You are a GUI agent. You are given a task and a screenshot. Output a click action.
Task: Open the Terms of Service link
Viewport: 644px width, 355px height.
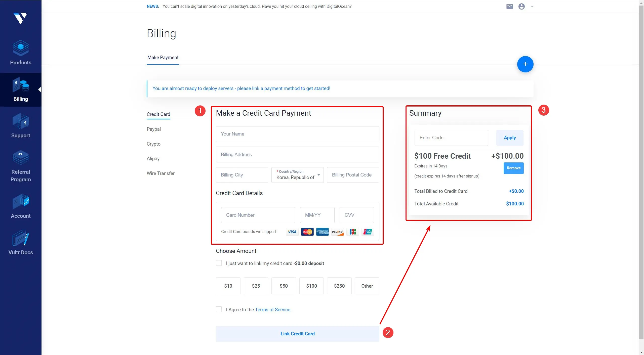[x=272, y=310]
